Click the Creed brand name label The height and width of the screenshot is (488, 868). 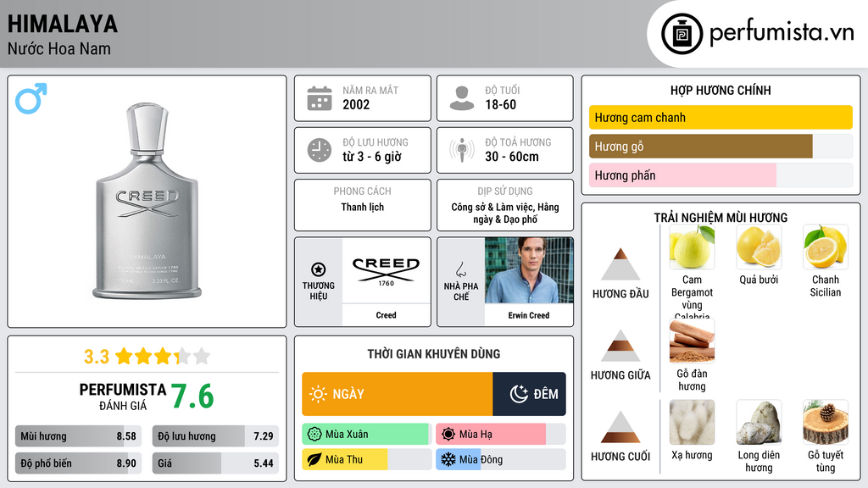(386, 315)
